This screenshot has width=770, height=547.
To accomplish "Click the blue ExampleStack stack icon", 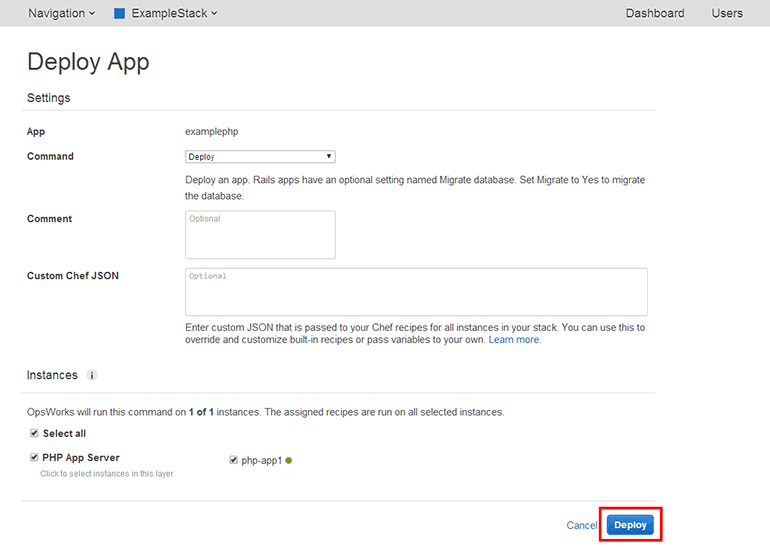I will coord(119,14).
